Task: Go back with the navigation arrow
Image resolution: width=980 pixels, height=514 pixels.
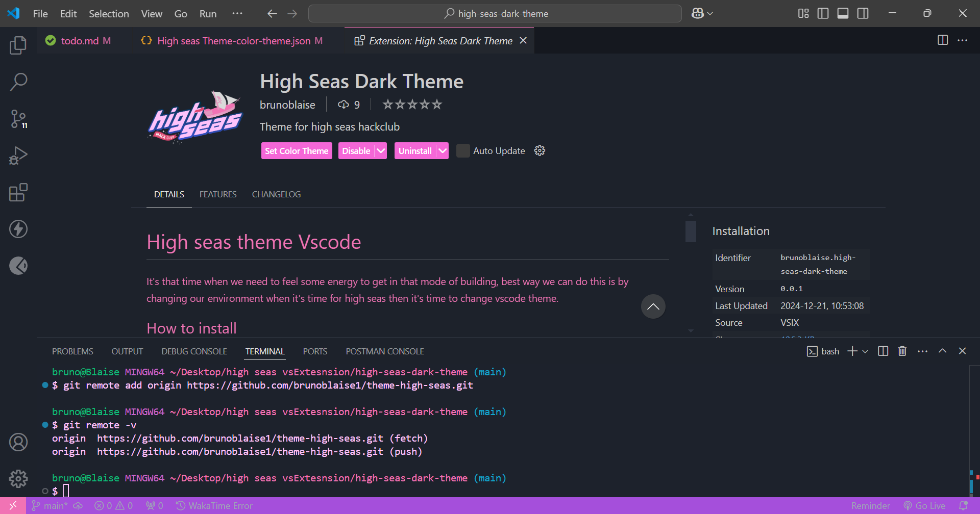Action: [x=272, y=14]
